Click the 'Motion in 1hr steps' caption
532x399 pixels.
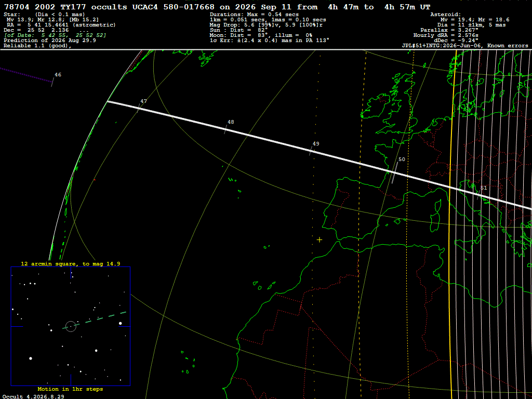pyautogui.click(x=70, y=389)
